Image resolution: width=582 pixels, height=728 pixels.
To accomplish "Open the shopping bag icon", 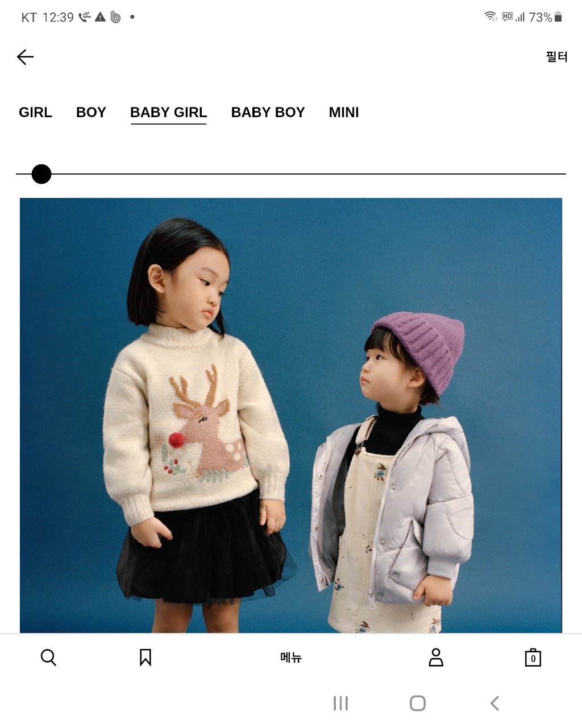I will tap(533, 657).
